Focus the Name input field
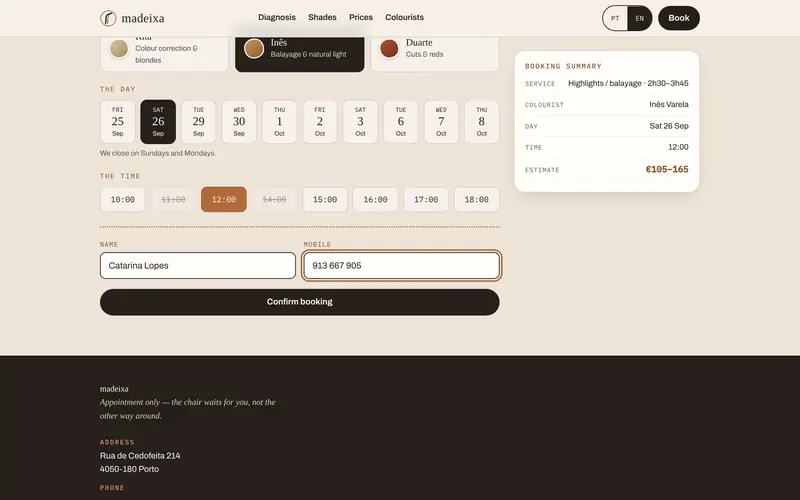 pos(198,265)
